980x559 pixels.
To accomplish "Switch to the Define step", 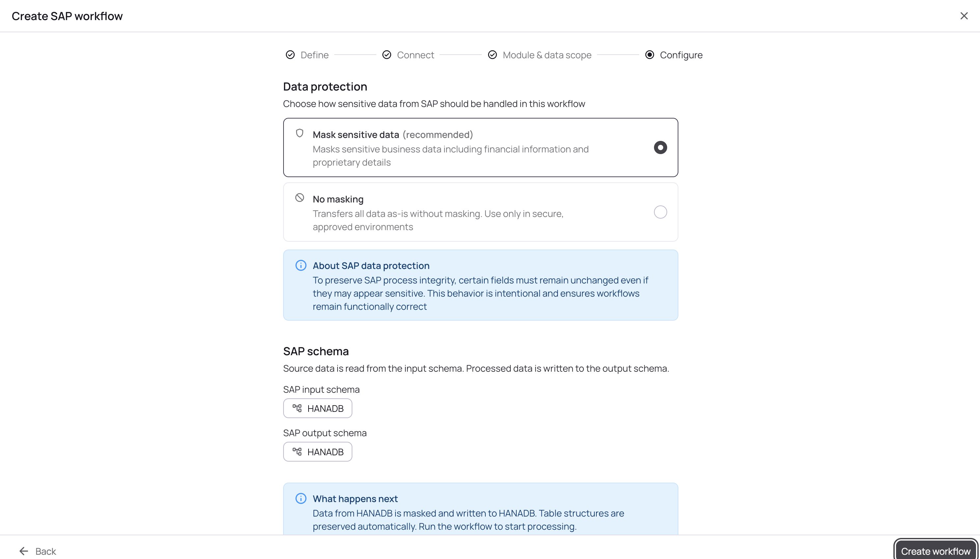I will tap(314, 55).
